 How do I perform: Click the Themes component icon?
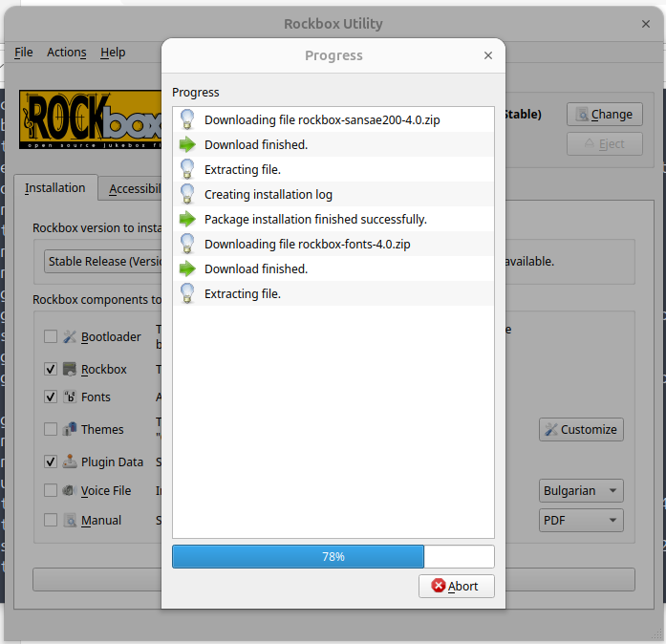pyautogui.click(x=69, y=429)
